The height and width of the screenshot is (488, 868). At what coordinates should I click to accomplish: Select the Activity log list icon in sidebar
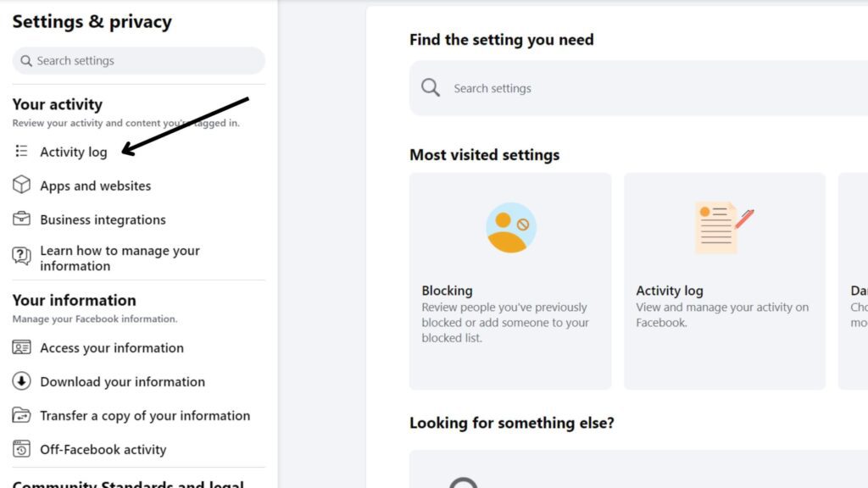click(x=20, y=151)
